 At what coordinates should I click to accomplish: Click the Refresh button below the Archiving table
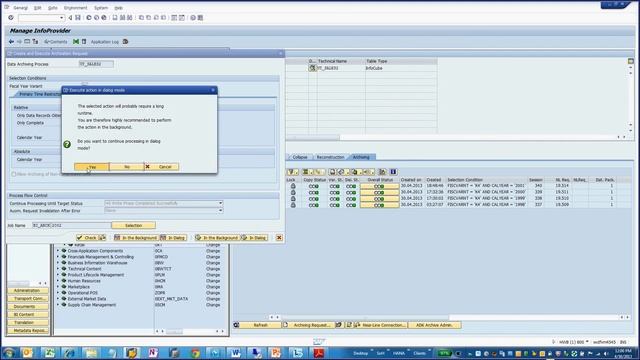coord(260,325)
